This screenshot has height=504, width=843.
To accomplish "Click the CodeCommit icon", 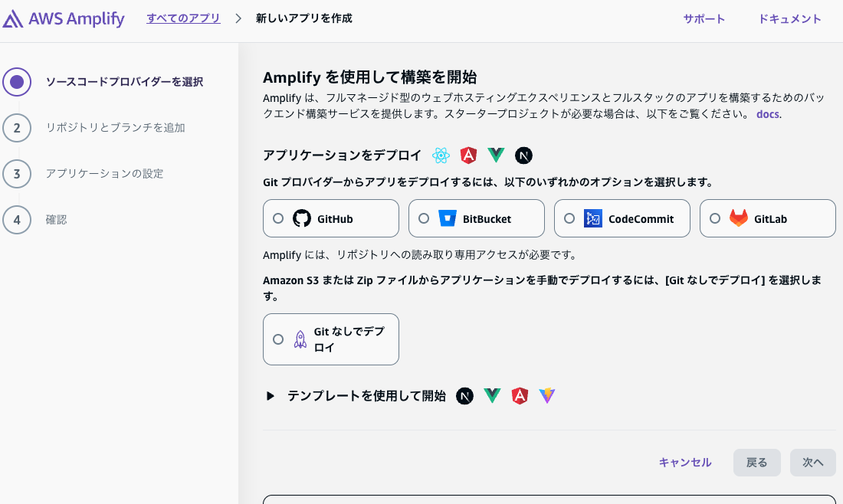I will (x=593, y=218).
